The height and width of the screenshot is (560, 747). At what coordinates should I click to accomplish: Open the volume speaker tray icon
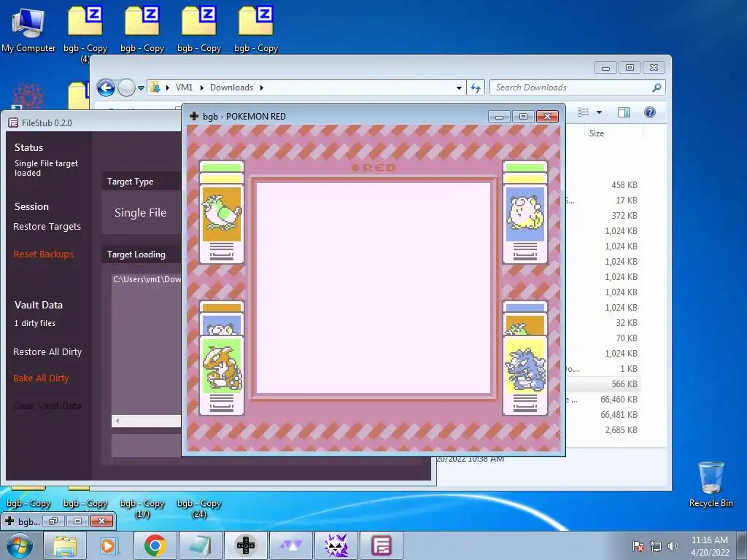coord(673,546)
